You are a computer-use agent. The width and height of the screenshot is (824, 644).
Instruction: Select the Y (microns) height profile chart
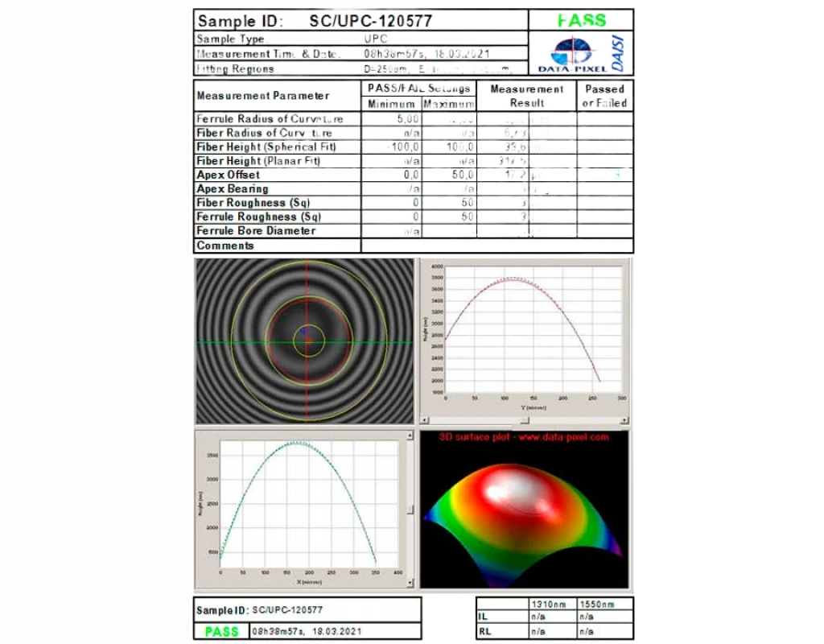(525, 337)
